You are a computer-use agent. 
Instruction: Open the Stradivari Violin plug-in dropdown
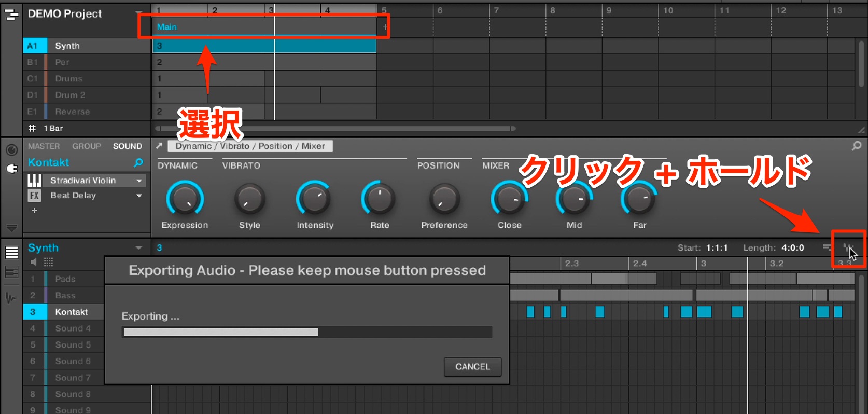(x=139, y=181)
